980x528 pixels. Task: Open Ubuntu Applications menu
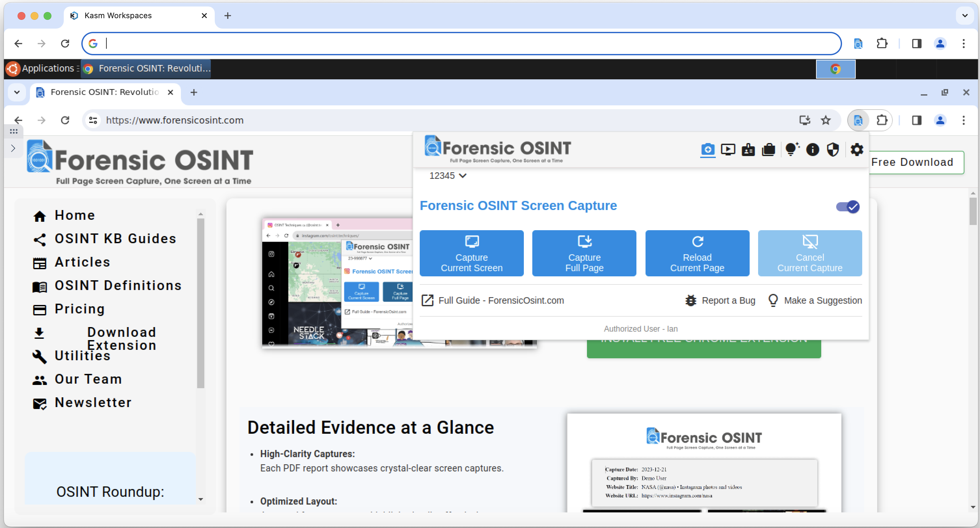(43, 68)
